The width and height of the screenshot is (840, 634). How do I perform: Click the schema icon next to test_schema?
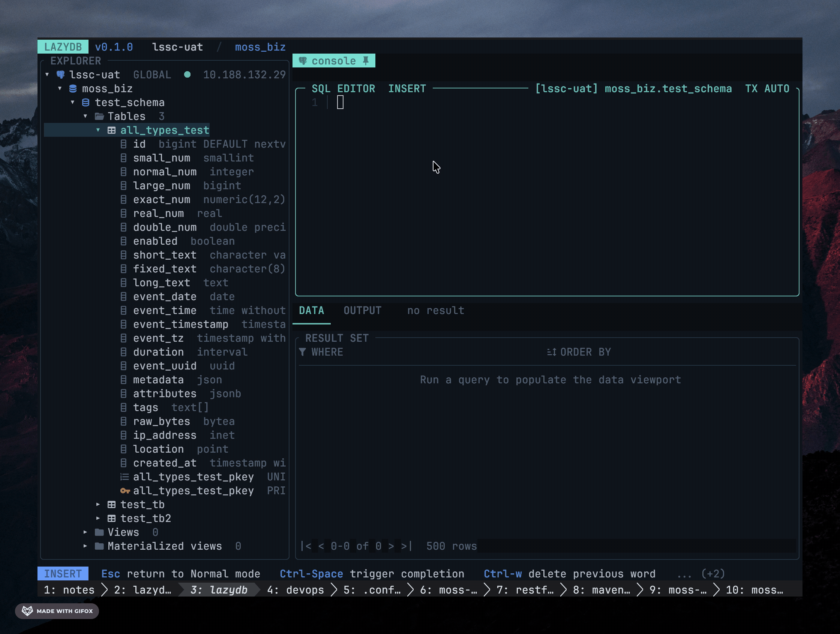click(x=86, y=102)
